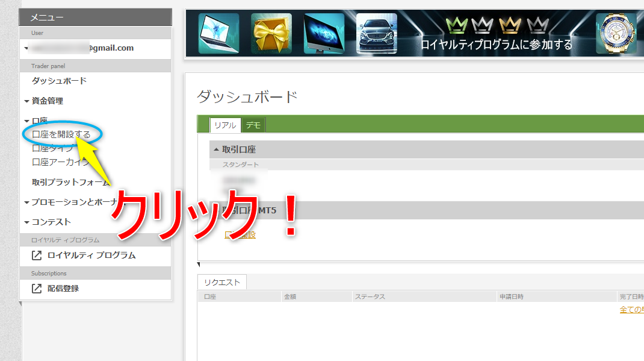Click the ダッシュボード page heading
Viewport: 644px width, 361px height.
[x=247, y=97]
